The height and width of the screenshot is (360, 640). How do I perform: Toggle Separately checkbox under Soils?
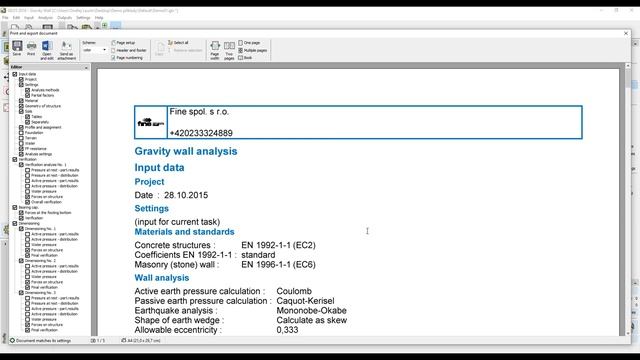[x=27, y=122]
